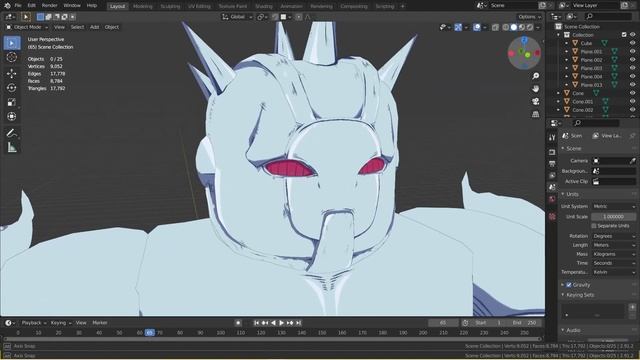Viewport: 640px width, 360px height.
Task: Select the Measure tool
Action: [x=12, y=148]
